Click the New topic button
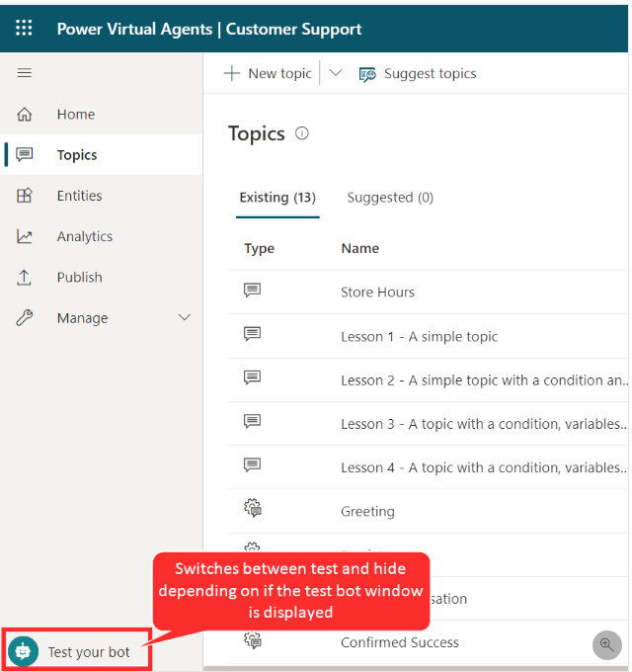 [268, 73]
